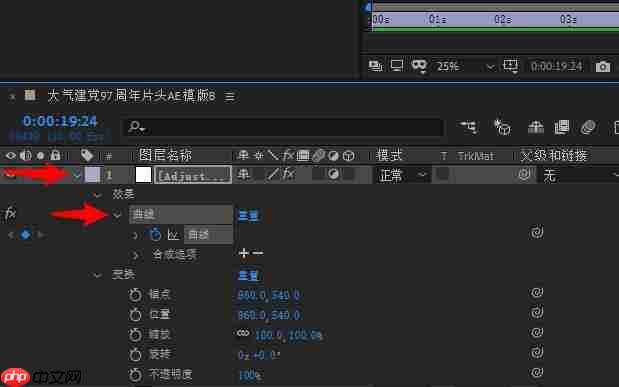
Task: Click the timeline layer search field
Action: coord(283,127)
